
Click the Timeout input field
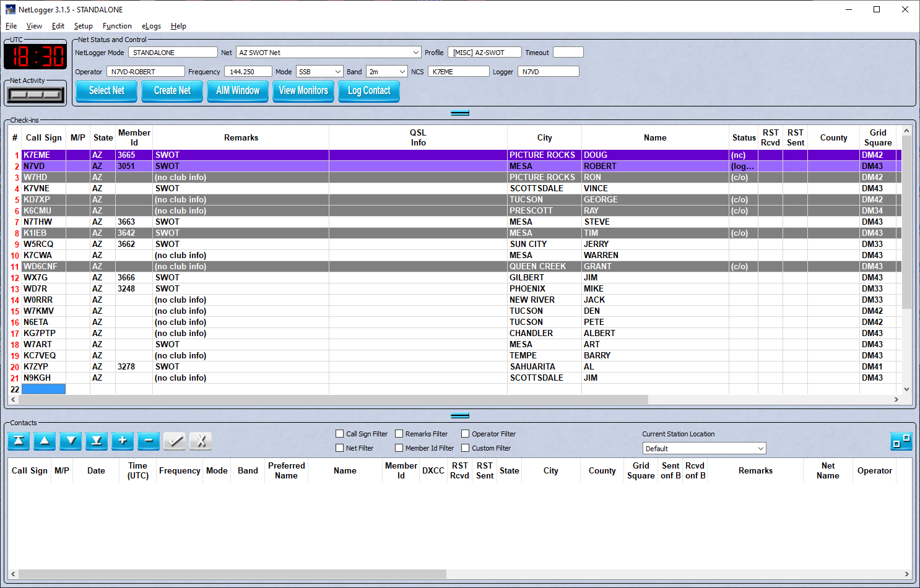click(x=568, y=52)
